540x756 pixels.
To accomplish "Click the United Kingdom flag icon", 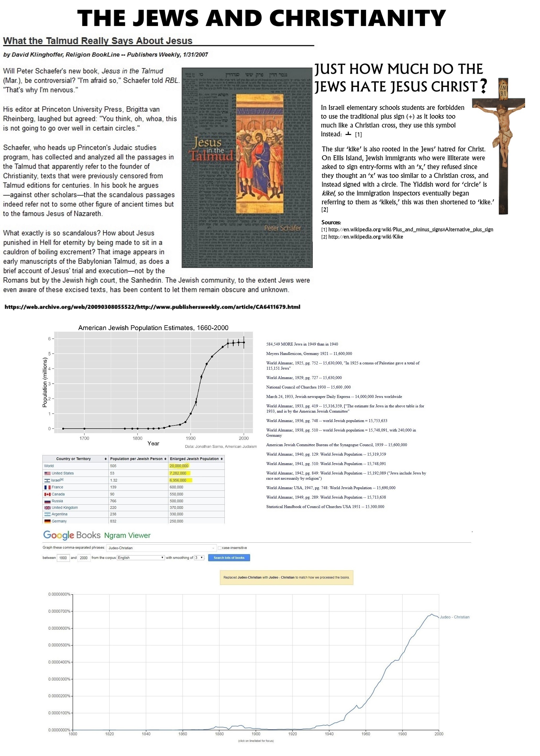I will 47,507.
